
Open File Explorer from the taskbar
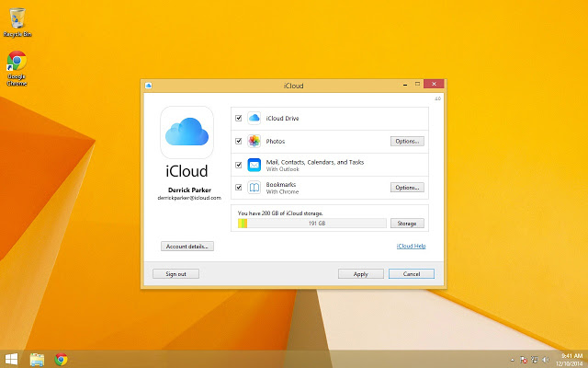[37, 359]
